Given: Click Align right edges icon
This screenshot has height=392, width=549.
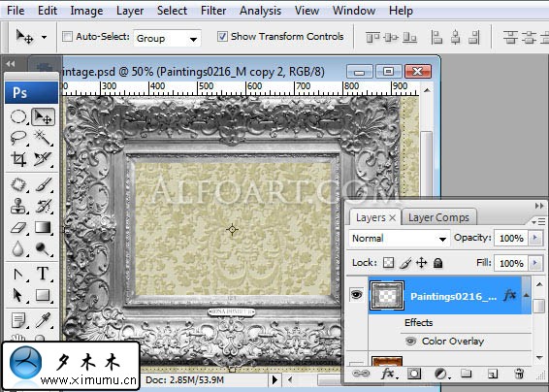Looking at the screenshot, I should pos(473,37).
